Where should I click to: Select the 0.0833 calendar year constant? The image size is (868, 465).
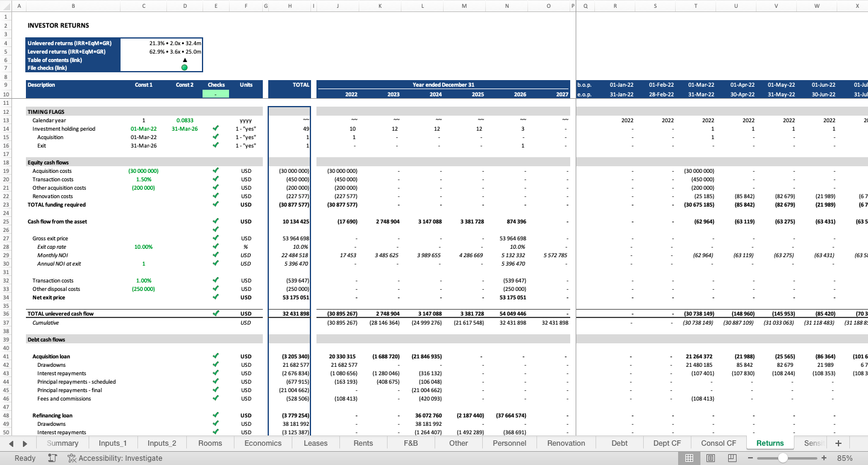point(184,120)
